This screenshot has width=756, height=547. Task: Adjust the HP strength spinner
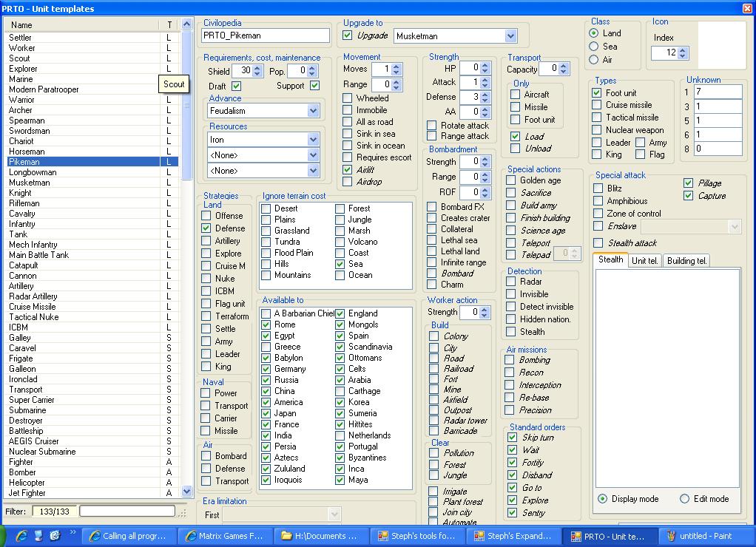pos(485,68)
